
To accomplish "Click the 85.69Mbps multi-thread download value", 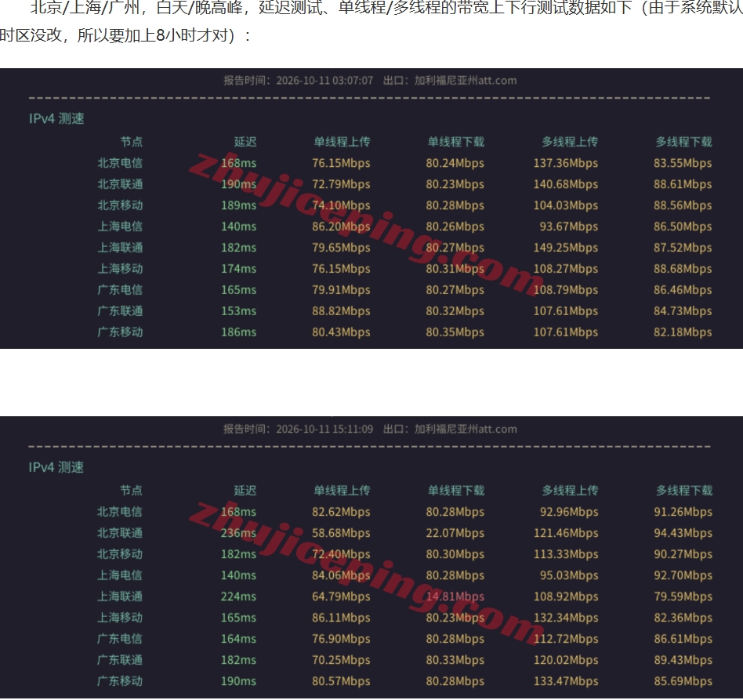I will [683, 681].
